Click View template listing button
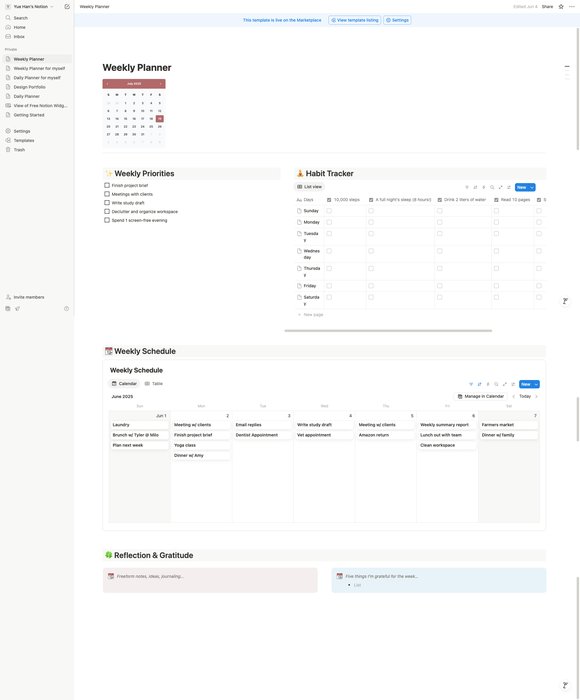The image size is (580, 700). click(x=355, y=20)
